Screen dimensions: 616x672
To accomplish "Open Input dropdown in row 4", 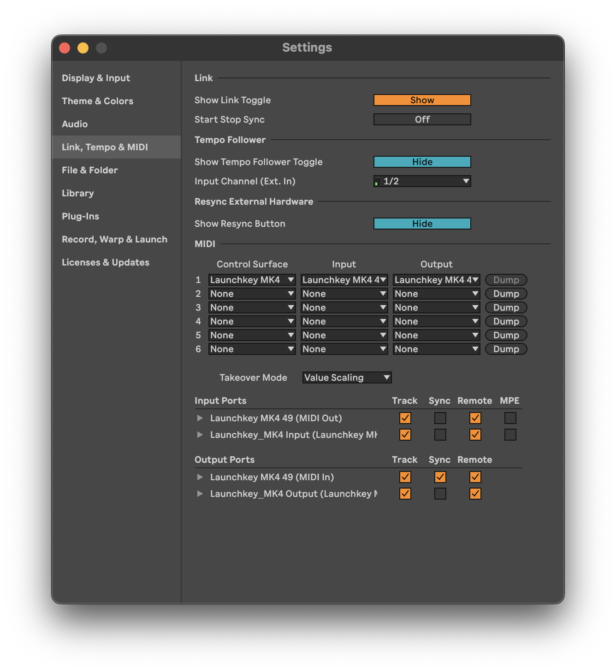I will pos(344,321).
